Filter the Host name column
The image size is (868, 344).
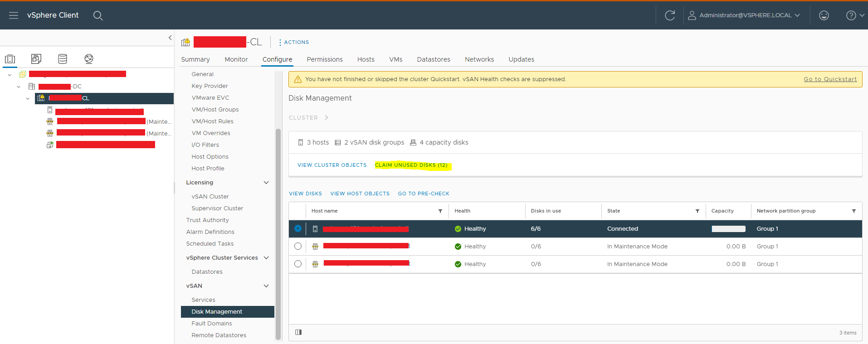pyautogui.click(x=440, y=211)
